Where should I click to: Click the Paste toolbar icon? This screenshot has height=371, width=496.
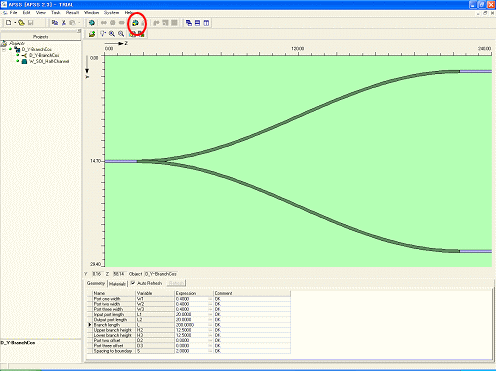pyautogui.click(x=72, y=23)
